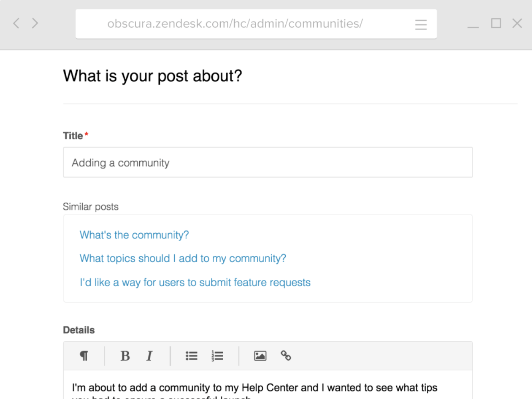
Task: Open the "What's the community?" similar post
Action: (134, 235)
